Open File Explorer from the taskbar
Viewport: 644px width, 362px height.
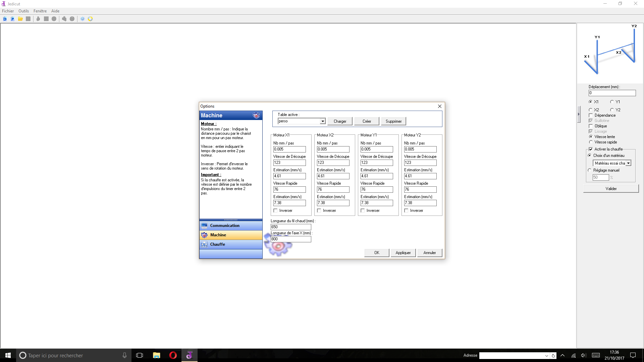(x=157, y=355)
